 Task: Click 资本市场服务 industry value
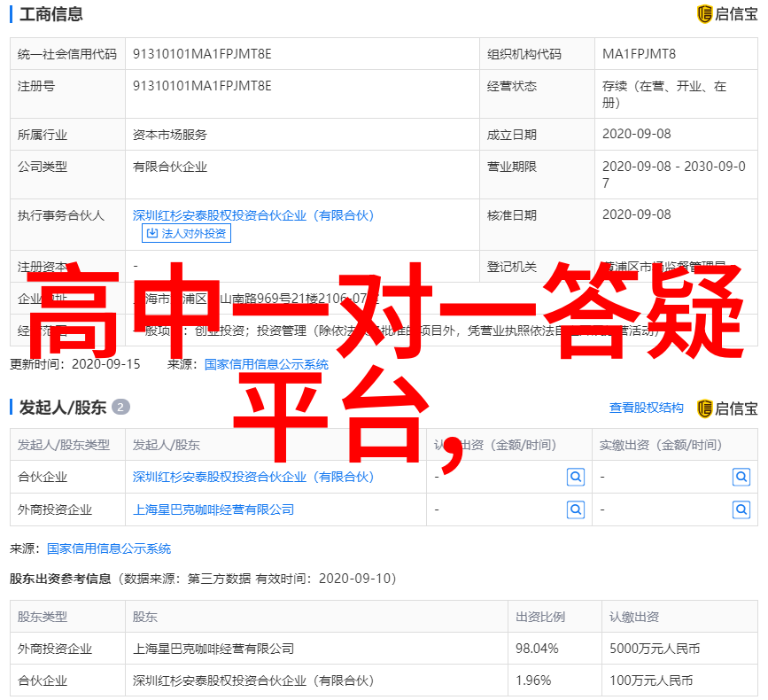(x=170, y=135)
